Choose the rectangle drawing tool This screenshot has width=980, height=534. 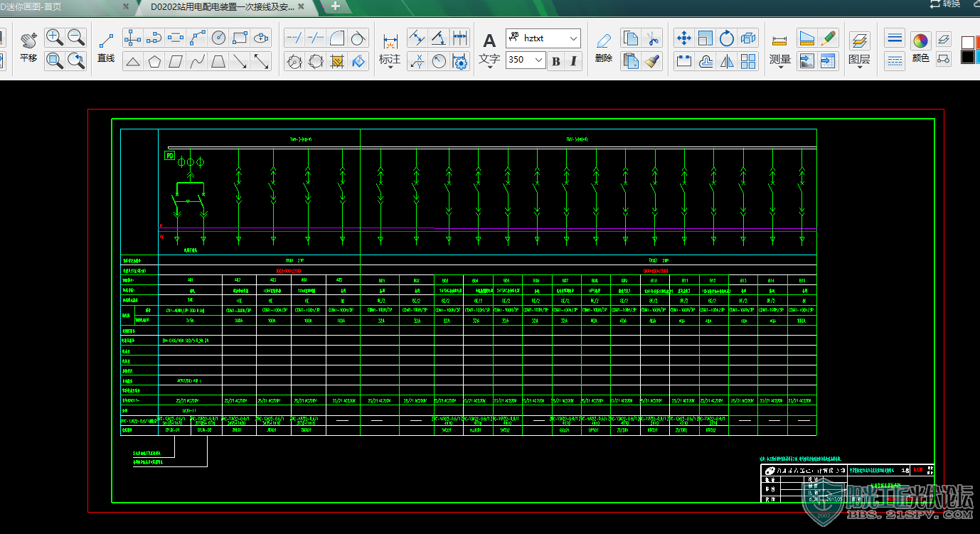click(240, 38)
